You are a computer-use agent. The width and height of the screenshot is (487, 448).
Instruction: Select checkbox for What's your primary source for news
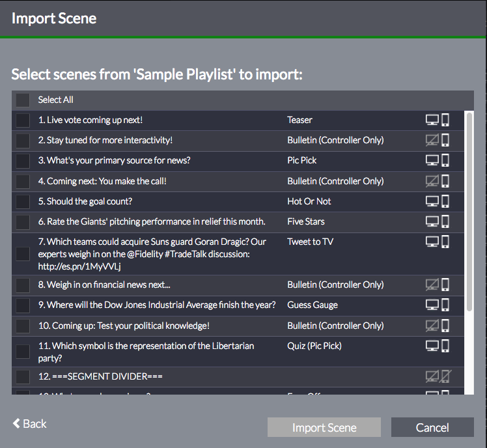click(x=23, y=161)
